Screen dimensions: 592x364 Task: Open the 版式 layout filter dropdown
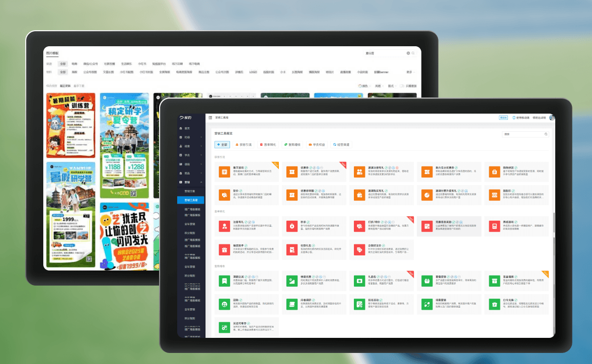point(392,86)
